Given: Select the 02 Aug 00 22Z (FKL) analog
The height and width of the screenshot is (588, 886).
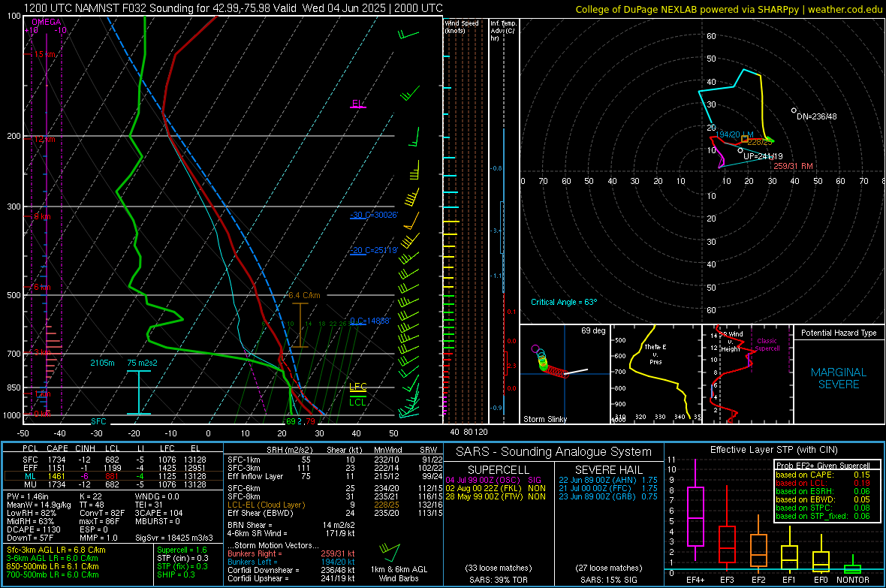Looking at the screenshot, I should (496, 488).
